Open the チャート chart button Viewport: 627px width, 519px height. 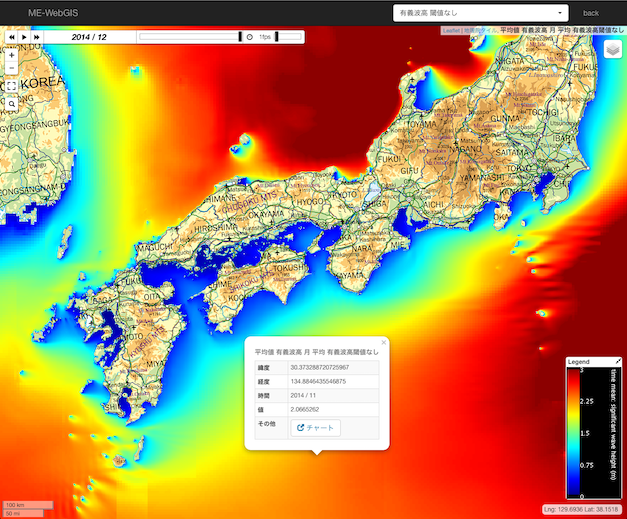click(x=315, y=428)
